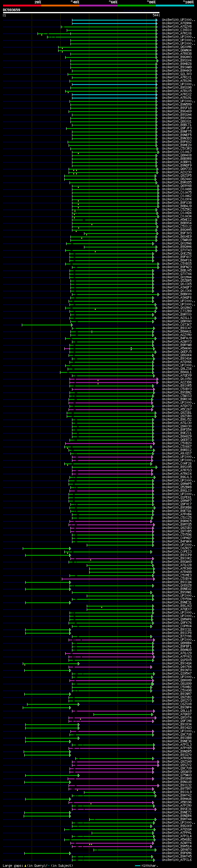Open hit UniRef100_Q8H8B4
The image size is (197, 868).
pyautogui.click(x=177, y=643)
